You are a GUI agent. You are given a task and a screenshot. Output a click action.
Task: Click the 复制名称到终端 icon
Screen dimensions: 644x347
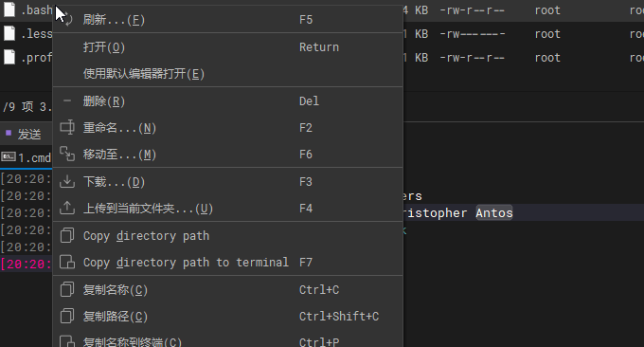tap(67, 341)
